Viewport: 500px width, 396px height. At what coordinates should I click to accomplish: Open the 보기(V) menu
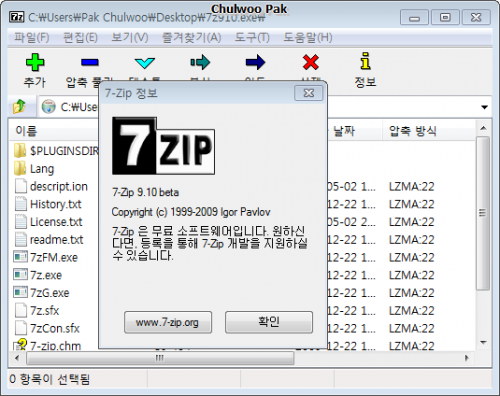point(130,37)
